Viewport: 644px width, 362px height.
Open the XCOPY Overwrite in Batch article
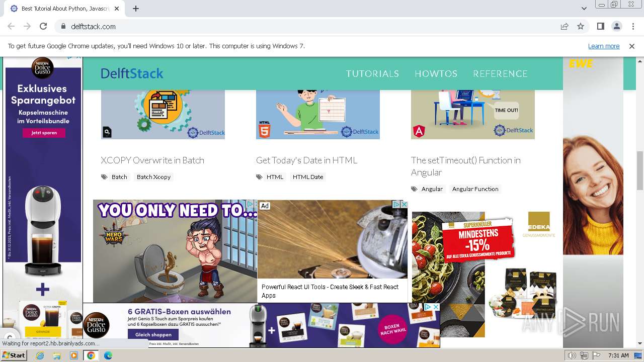tap(152, 160)
